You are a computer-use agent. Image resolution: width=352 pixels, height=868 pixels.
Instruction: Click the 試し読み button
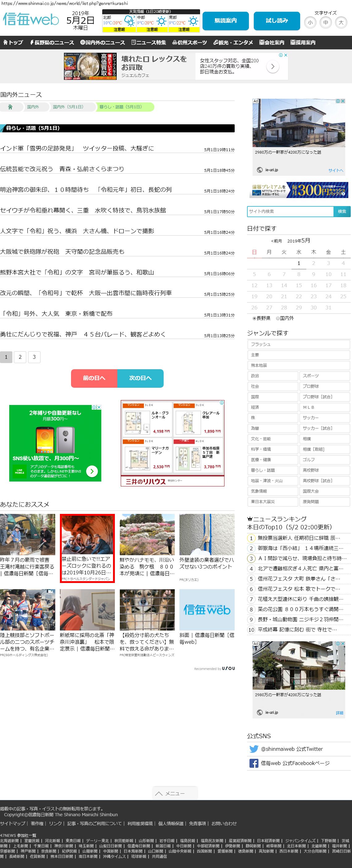pos(277,21)
